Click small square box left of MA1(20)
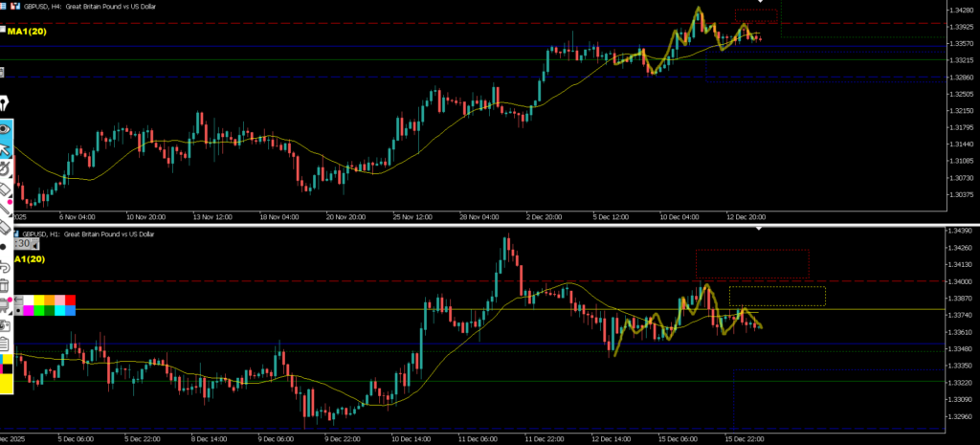 3,30
